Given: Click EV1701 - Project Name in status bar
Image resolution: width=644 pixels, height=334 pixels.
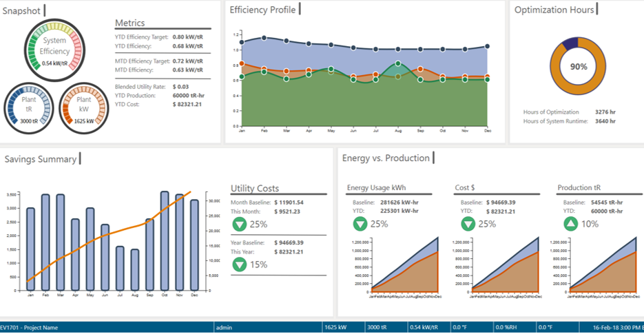Looking at the screenshot, I should [30, 327].
